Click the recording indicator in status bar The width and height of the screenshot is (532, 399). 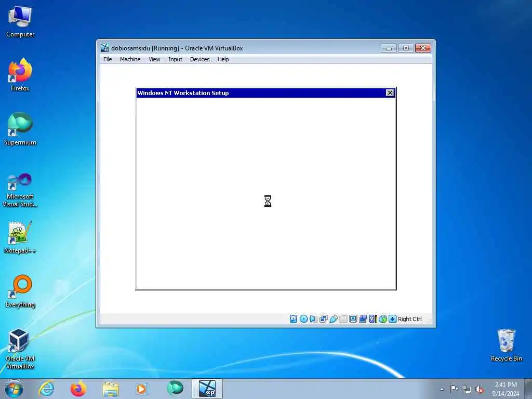[x=363, y=319]
